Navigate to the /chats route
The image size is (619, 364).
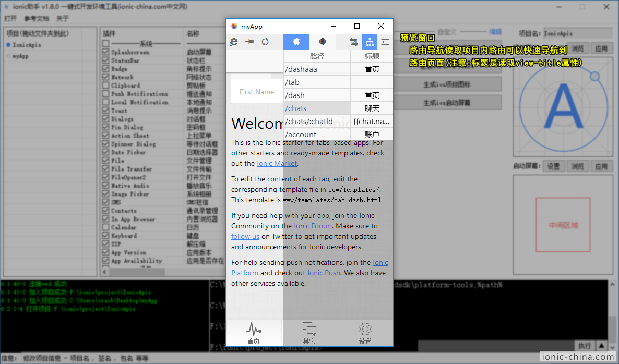(296, 108)
